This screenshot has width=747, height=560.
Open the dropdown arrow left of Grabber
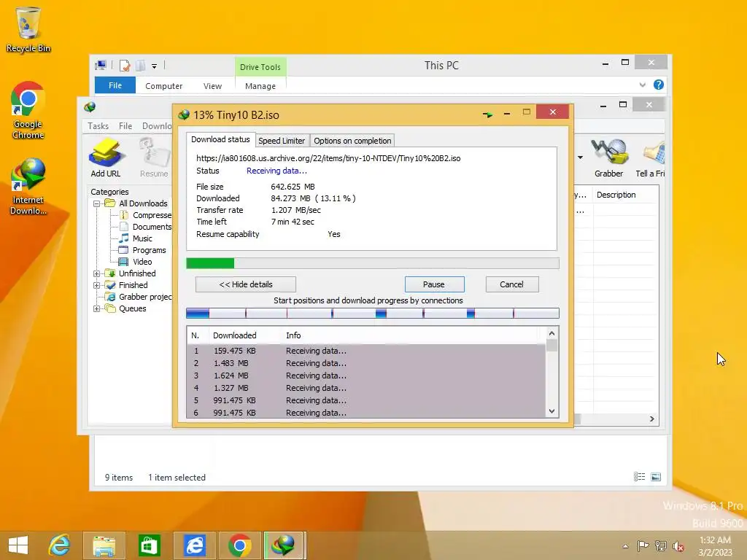tap(580, 157)
